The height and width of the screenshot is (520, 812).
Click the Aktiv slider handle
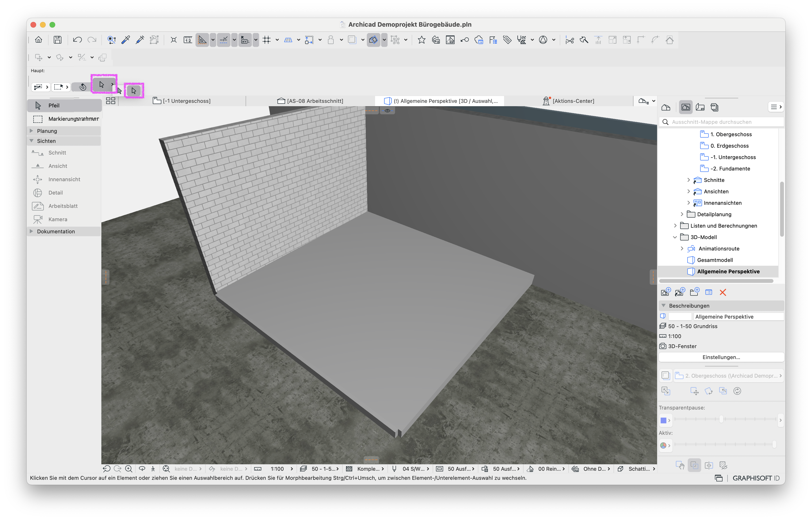(x=774, y=444)
